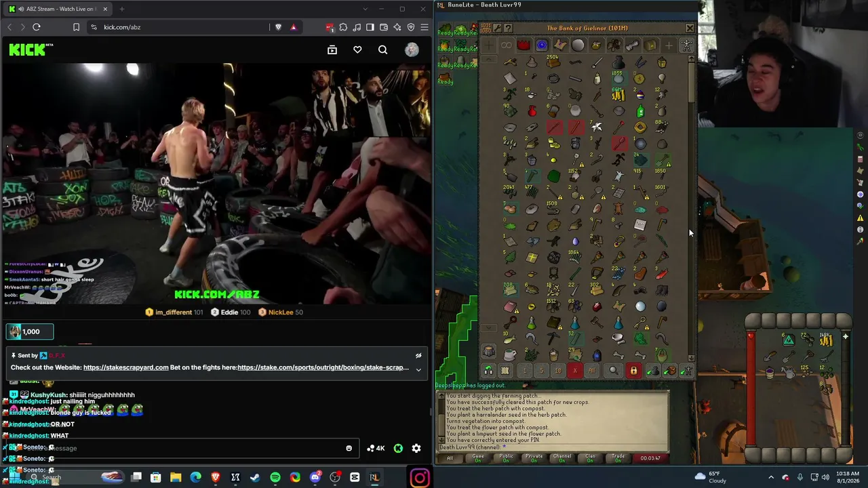Set withdraw quantity to 10

[558, 371]
